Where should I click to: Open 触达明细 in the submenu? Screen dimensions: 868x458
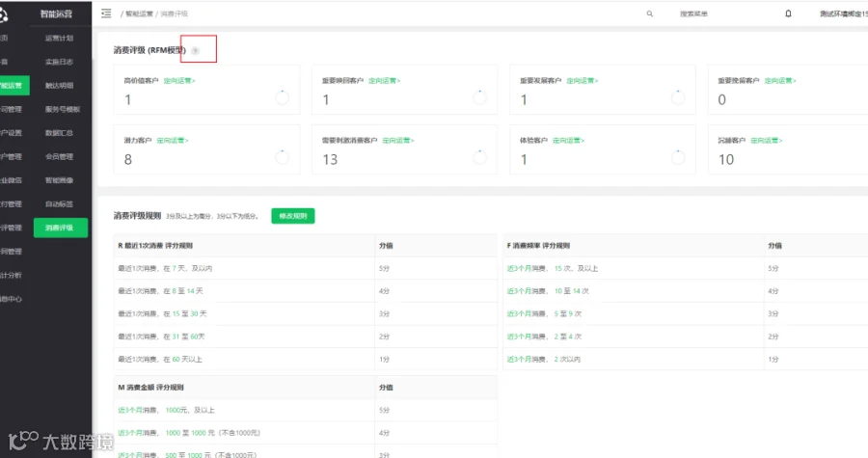(59, 86)
